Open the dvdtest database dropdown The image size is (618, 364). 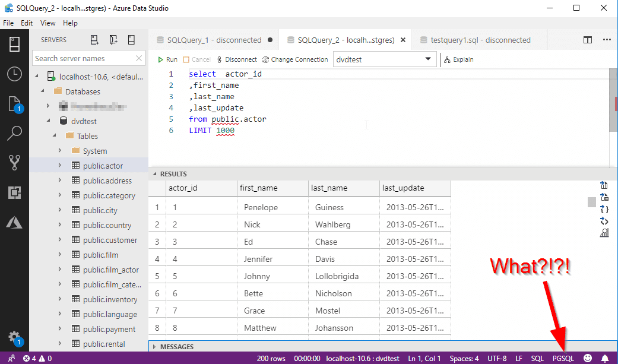pos(429,59)
